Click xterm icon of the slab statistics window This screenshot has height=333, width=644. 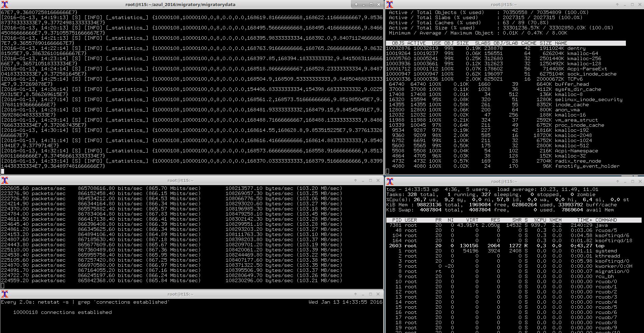coord(390,4)
